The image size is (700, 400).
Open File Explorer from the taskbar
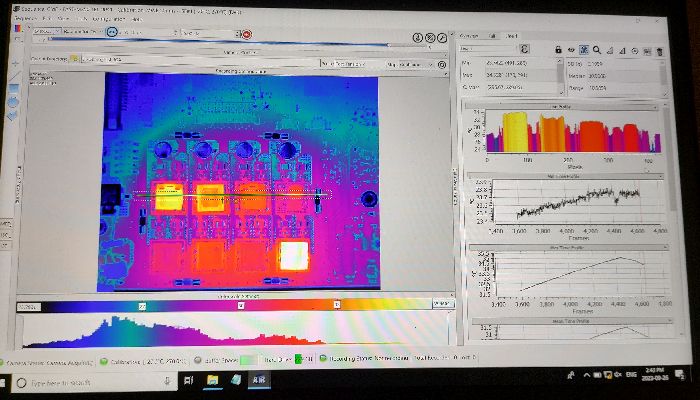click(212, 380)
